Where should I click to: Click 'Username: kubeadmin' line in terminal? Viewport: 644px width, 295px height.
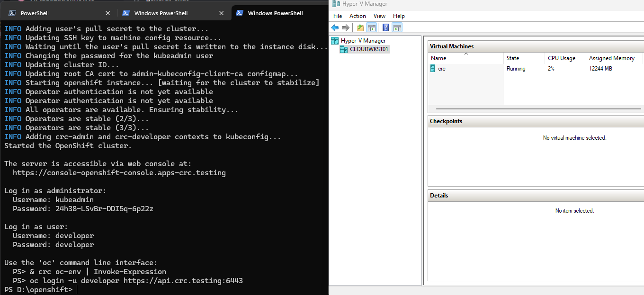point(53,200)
